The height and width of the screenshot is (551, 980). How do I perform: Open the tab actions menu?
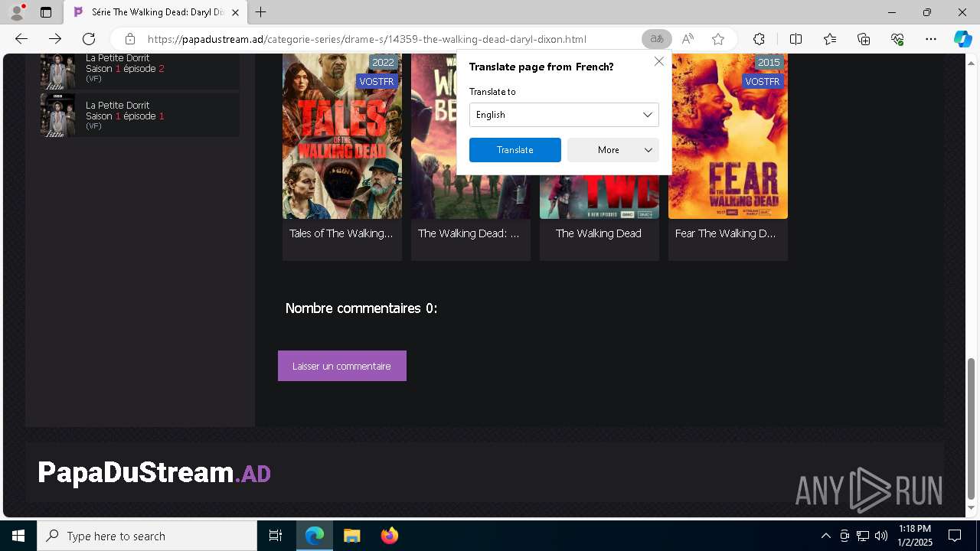click(46, 12)
